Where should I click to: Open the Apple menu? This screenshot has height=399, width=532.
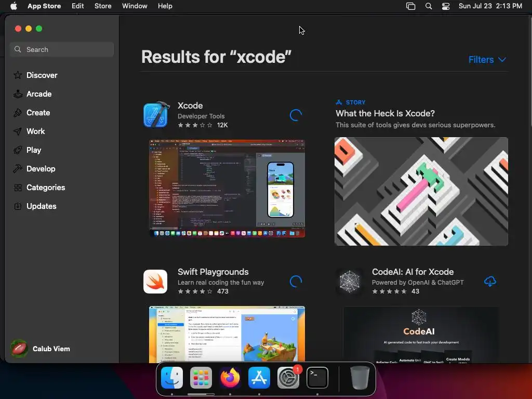pyautogui.click(x=14, y=6)
